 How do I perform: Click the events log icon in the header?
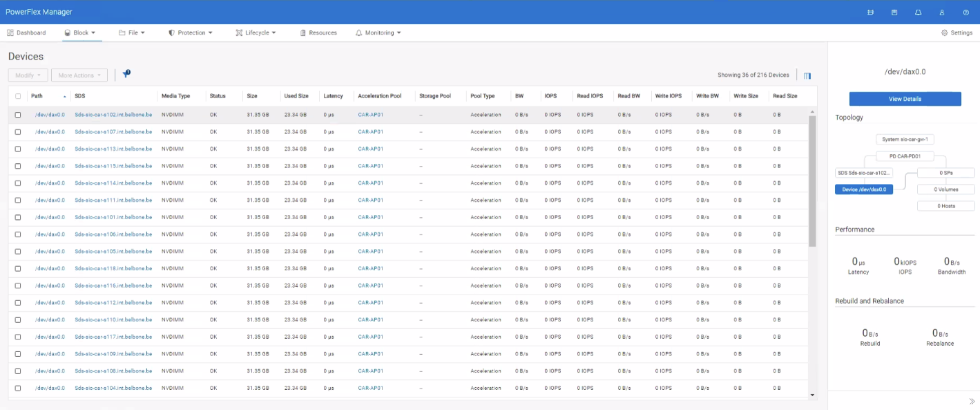click(895, 12)
